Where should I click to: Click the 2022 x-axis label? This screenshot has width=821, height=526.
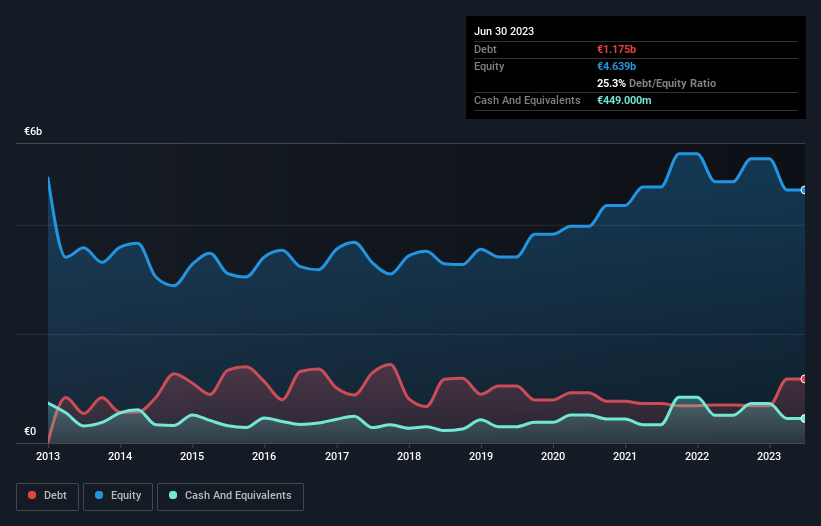click(697, 456)
